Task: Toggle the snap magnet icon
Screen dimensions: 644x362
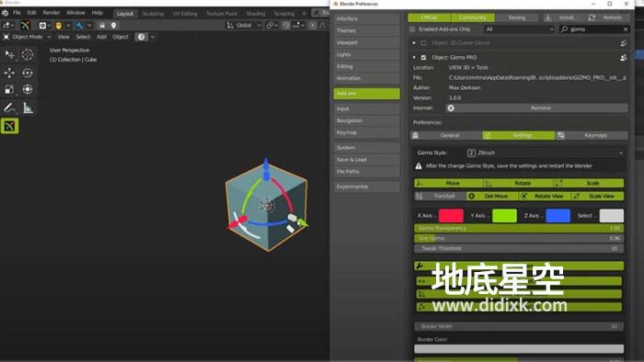Action: click(286, 26)
